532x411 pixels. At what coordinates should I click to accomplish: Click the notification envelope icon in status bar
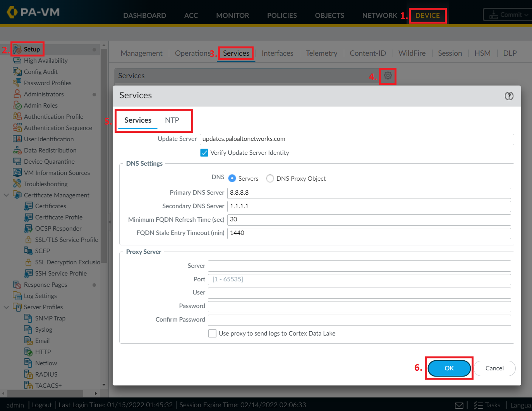click(459, 405)
